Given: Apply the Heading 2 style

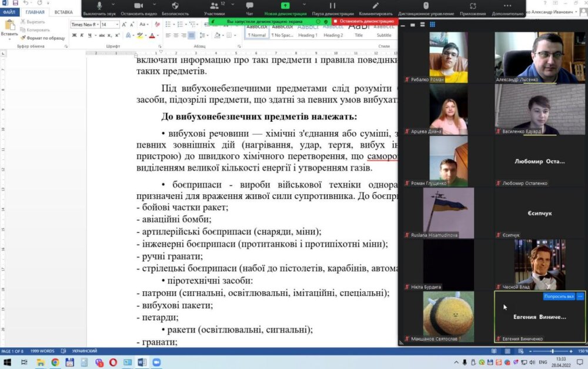Looking at the screenshot, I should click(333, 31).
